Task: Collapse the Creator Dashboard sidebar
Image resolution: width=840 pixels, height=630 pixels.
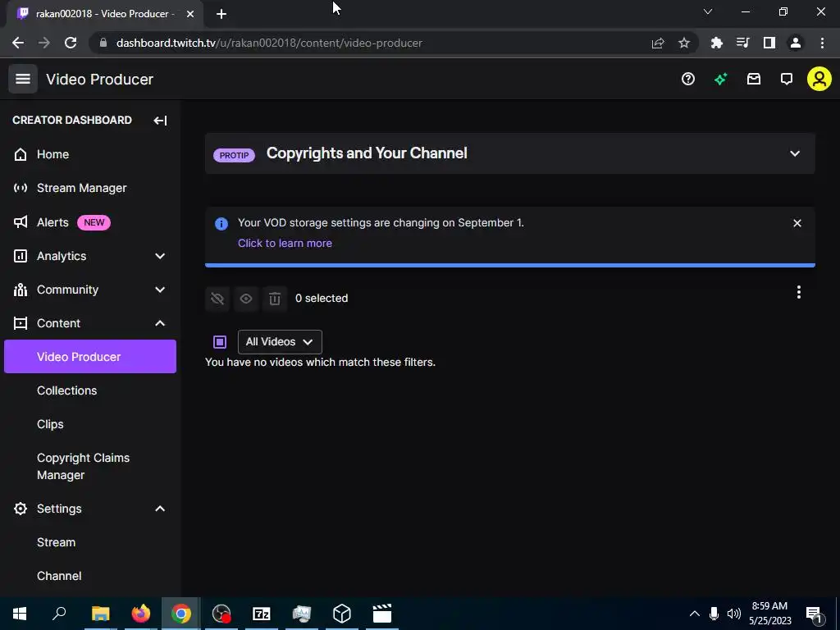Action: tap(160, 121)
